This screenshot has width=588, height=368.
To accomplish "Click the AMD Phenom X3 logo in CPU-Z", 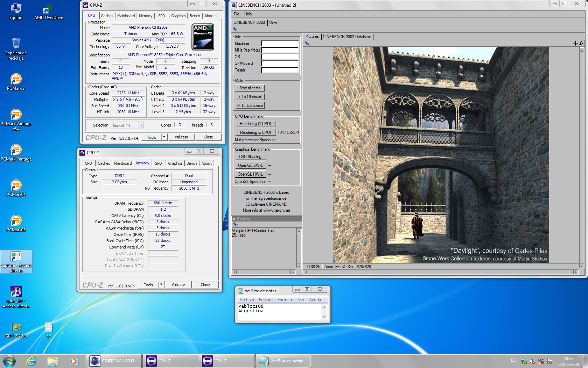I will click(x=203, y=37).
